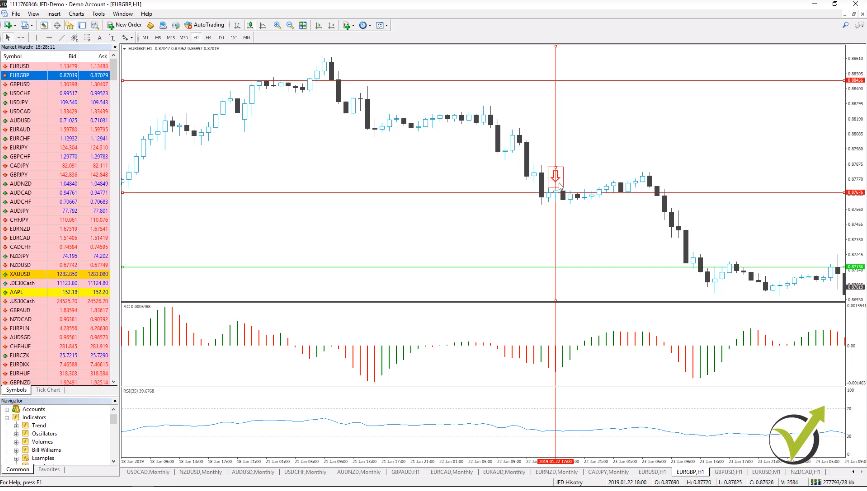Open the chart templates icon
The image size is (867, 491).
click(380, 25)
